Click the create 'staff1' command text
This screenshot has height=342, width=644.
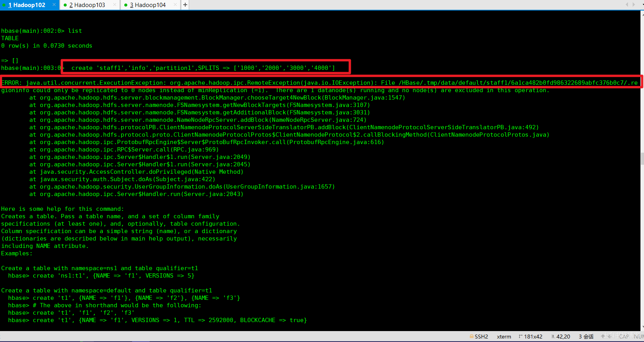(x=203, y=68)
